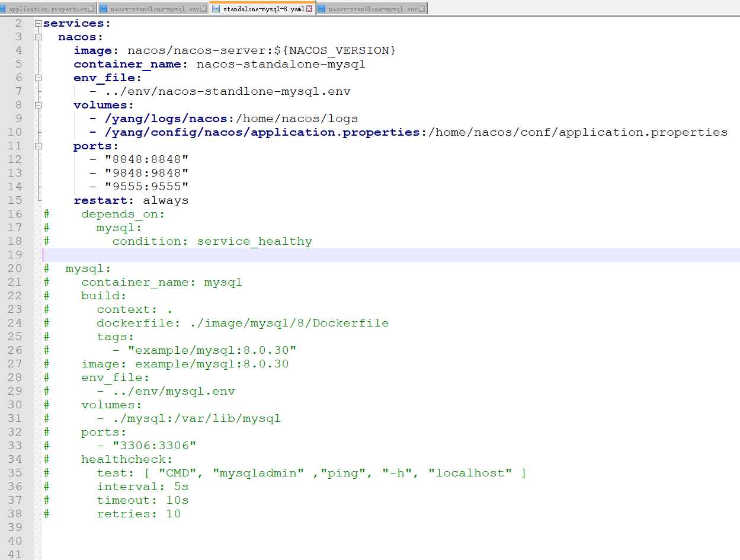This screenshot has width=740, height=560.
Task: Open the rightmost nacos-standlone-mysql.env tab
Action: tap(367, 8)
